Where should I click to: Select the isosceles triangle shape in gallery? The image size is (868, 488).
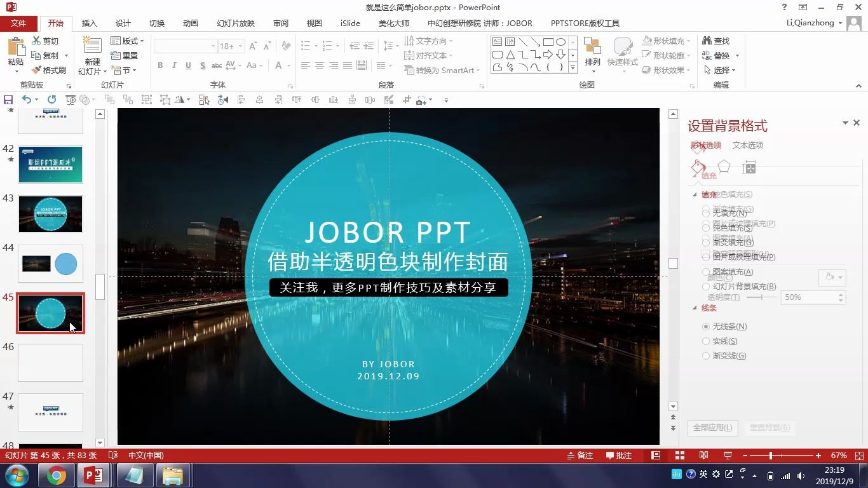(510, 55)
